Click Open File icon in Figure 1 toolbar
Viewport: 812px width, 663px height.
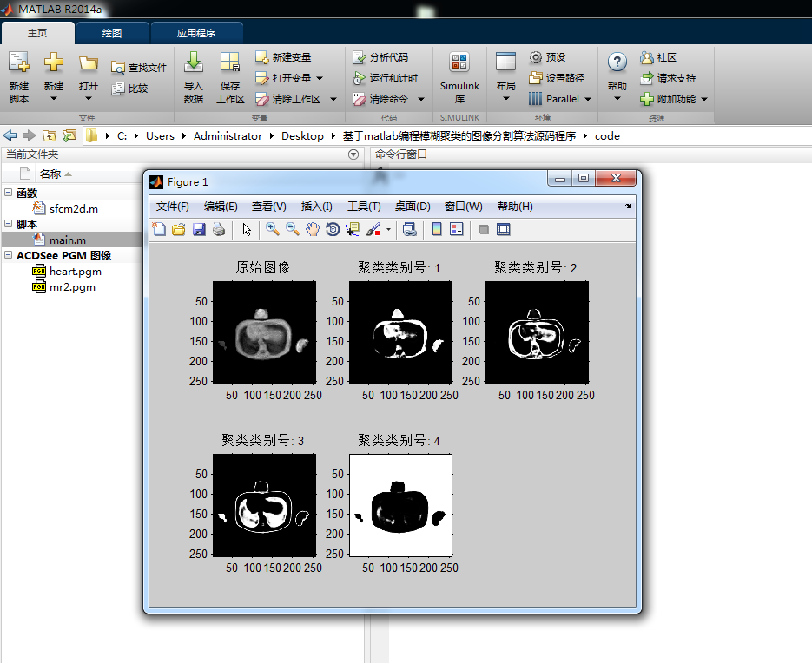[x=179, y=229]
